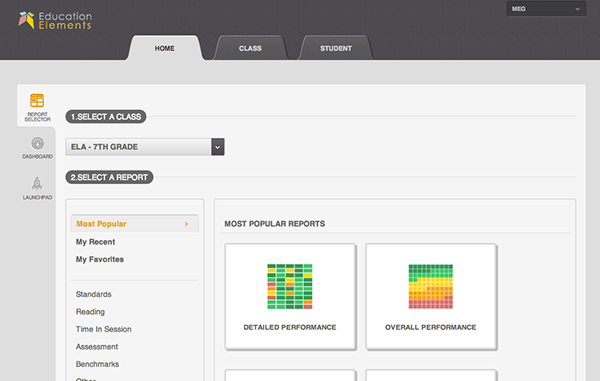The width and height of the screenshot is (600, 381).
Task: Open the Overall Performance heatmap report
Action: click(x=431, y=296)
